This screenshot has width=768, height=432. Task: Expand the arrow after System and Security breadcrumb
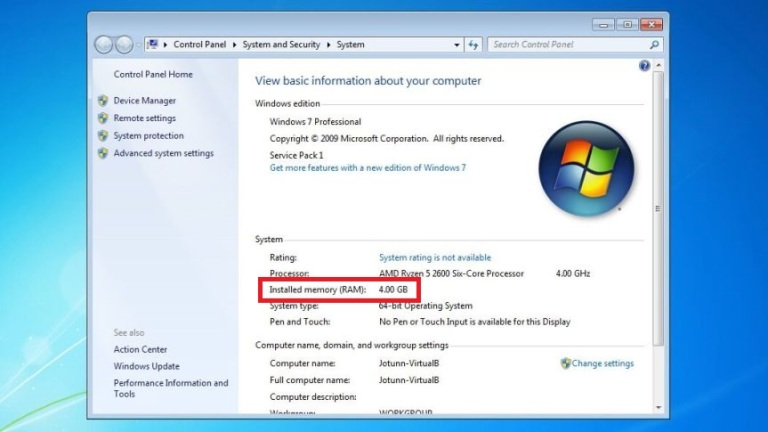[x=328, y=45]
